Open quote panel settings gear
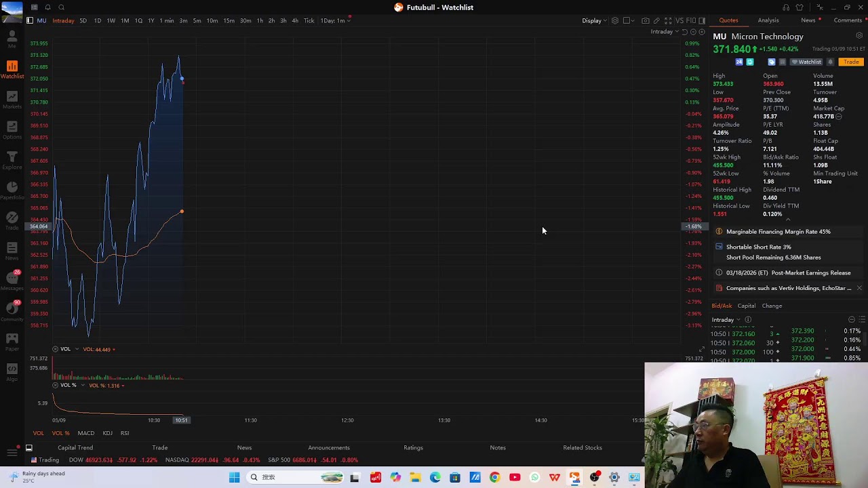The height and width of the screenshot is (488, 868). click(860, 36)
